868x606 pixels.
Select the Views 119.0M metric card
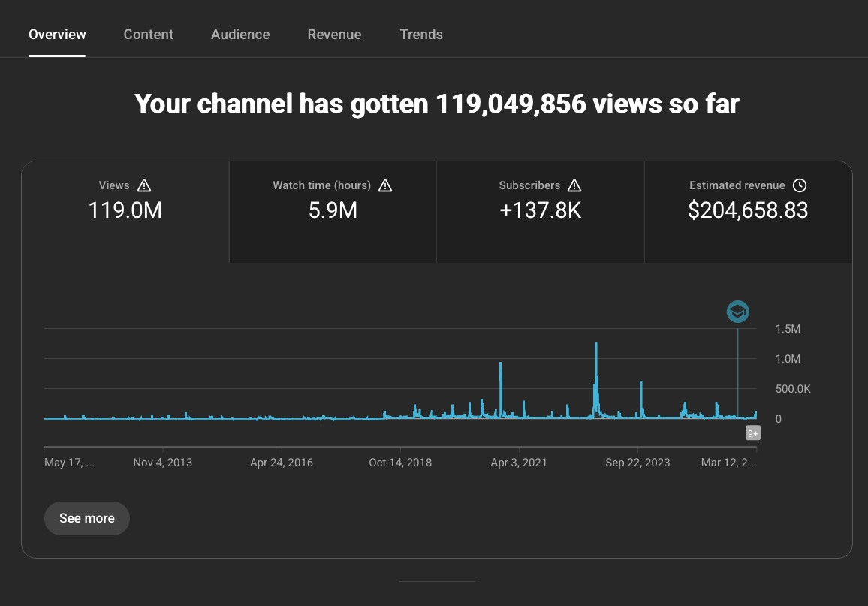[x=125, y=212]
